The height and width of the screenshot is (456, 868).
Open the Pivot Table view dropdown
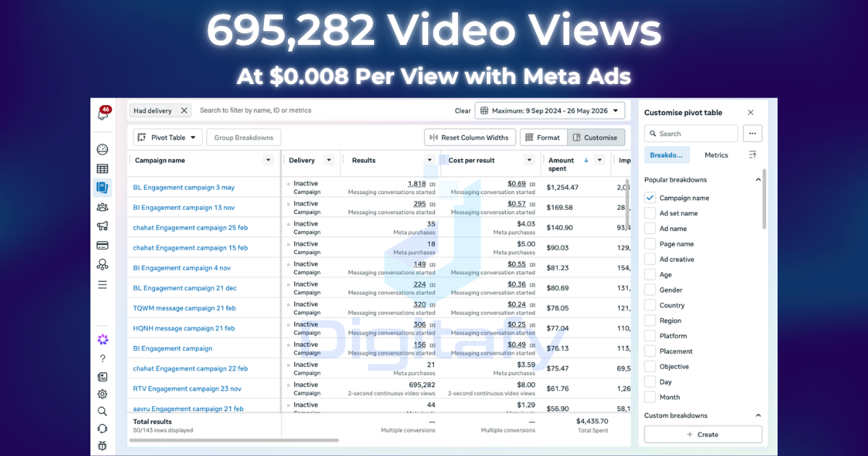167,138
